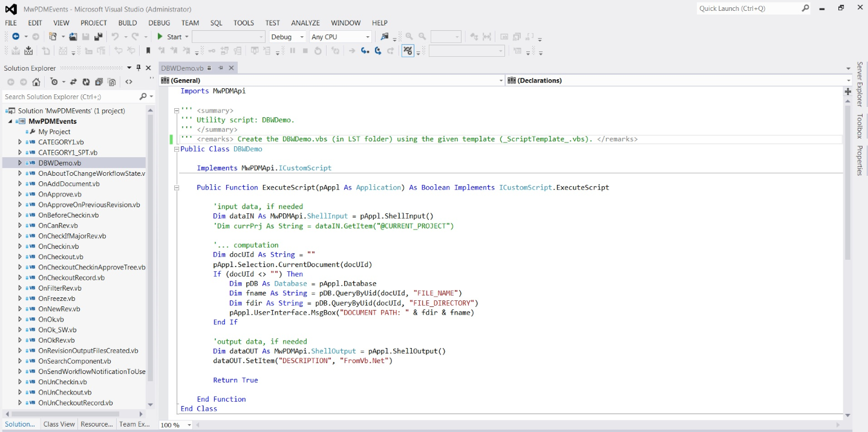Switch to the Class View tab
The image size is (868, 432).
coord(59,424)
